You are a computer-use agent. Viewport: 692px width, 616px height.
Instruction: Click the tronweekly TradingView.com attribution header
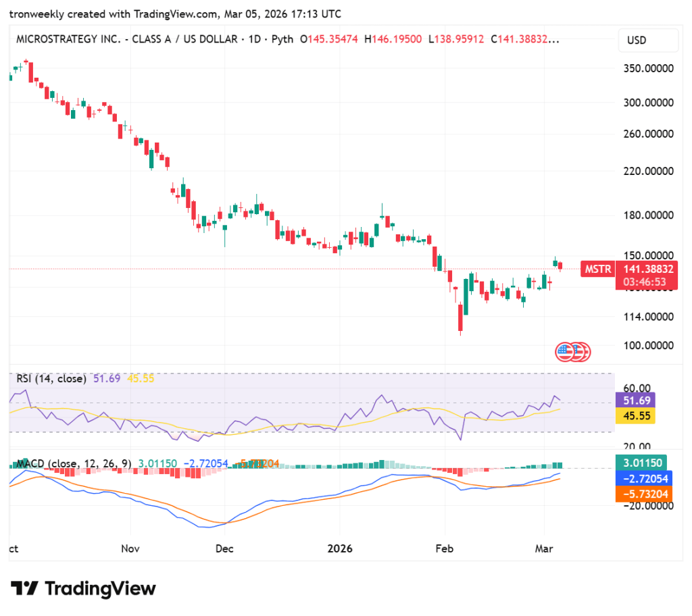pyautogui.click(x=175, y=14)
